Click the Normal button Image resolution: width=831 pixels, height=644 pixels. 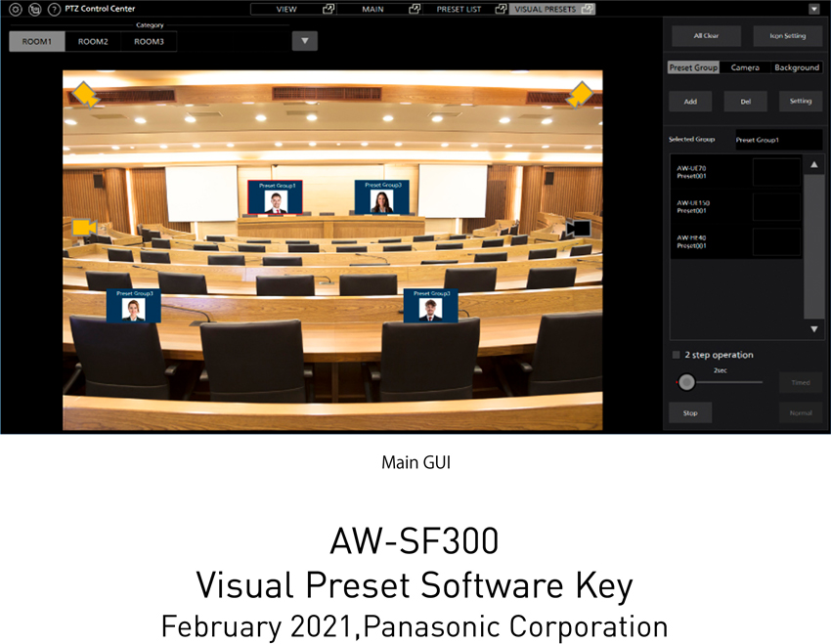pyautogui.click(x=801, y=412)
